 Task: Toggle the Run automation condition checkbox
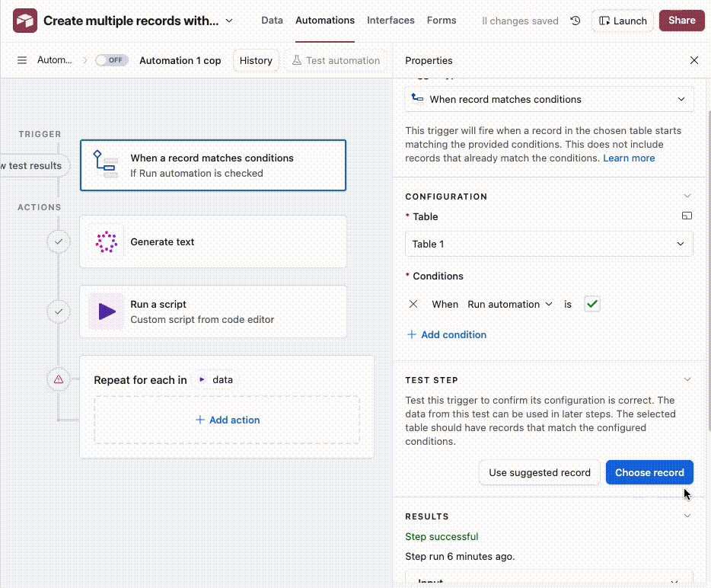click(592, 304)
